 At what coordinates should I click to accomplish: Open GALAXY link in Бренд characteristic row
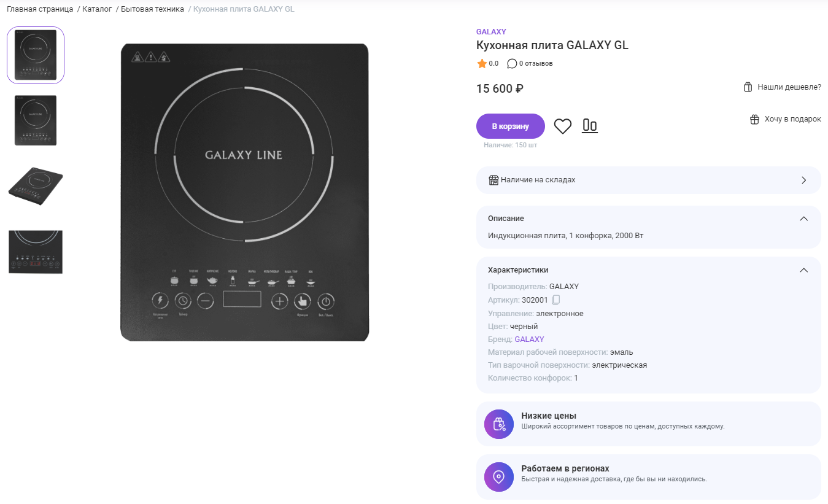coord(529,339)
